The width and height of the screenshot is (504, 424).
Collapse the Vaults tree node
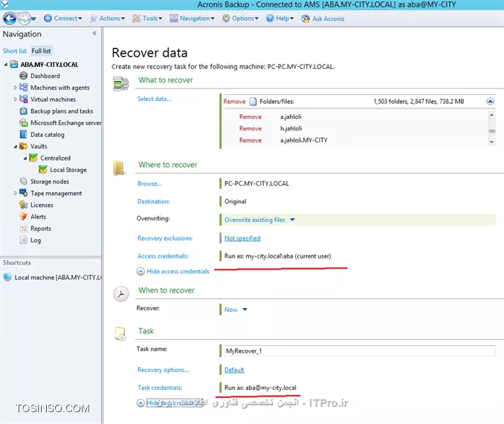point(16,146)
